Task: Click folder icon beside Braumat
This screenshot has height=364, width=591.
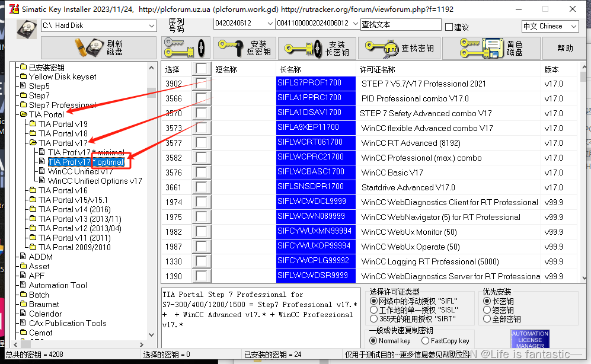Action: coord(23,304)
